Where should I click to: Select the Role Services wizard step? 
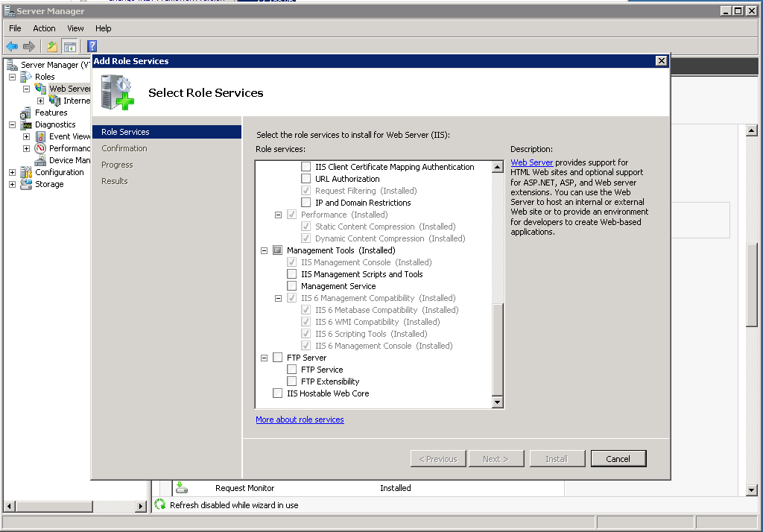tap(167, 132)
